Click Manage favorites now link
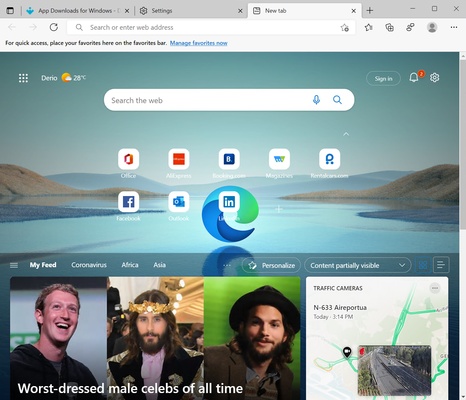Image resolution: width=466 pixels, height=400 pixels. click(x=199, y=43)
